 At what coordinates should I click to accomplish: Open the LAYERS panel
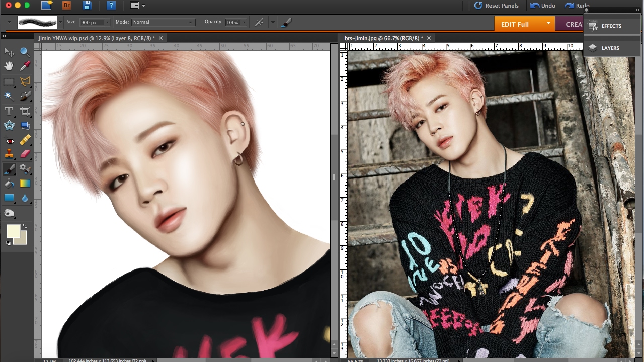[612, 48]
